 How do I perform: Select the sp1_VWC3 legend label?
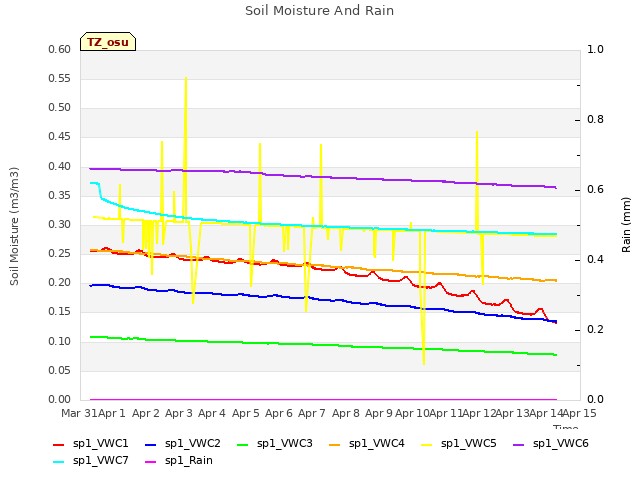tap(284, 444)
